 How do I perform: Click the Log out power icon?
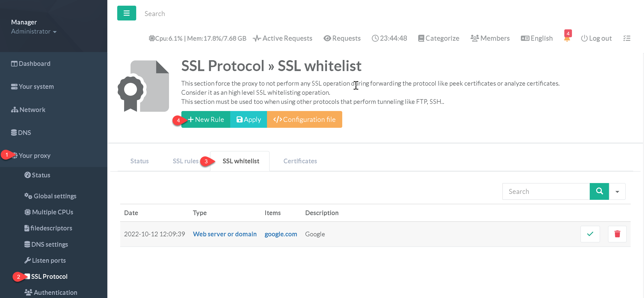[584, 38]
